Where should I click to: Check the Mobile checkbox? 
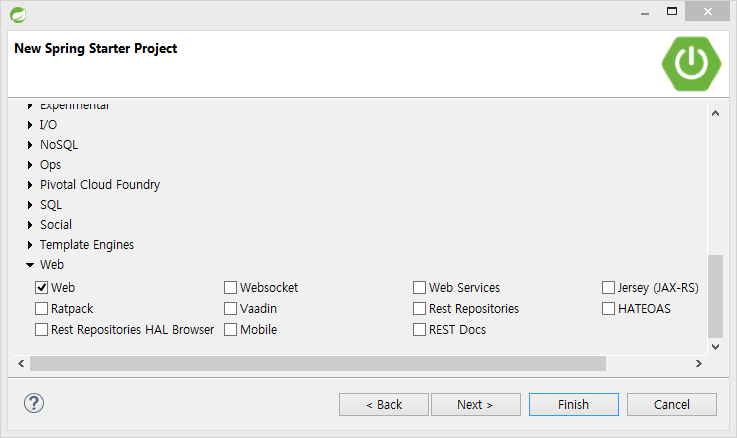(x=230, y=329)
